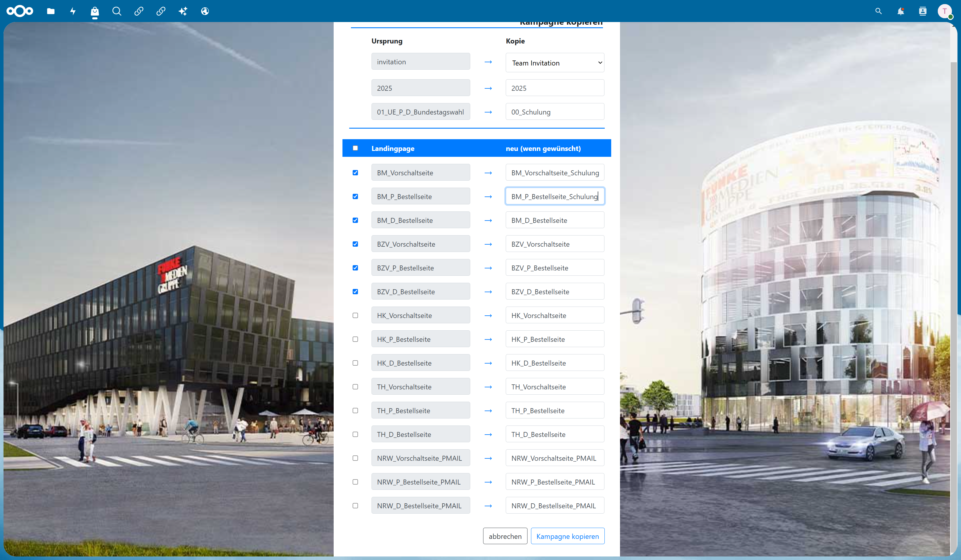The image size is (961, 560).
Task: Open the globe icon in top bar
Action: [205, 11]
